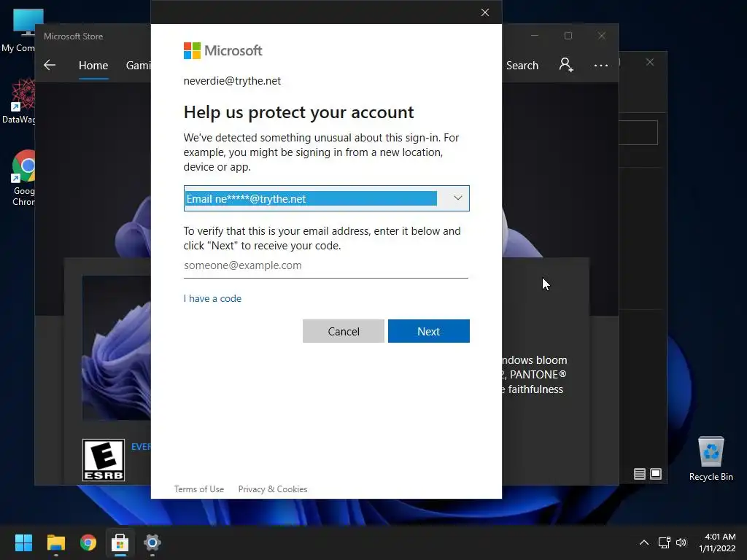Close the background window behind Store
This screenshot has width=747, height=560.
click(x=650, y=63)
